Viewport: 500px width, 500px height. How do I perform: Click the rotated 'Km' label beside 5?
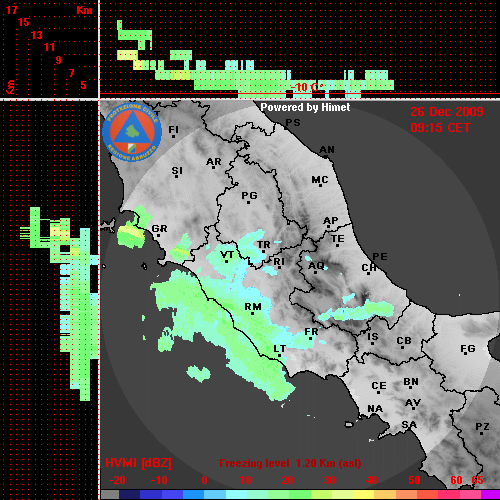[x=11, y=87]
